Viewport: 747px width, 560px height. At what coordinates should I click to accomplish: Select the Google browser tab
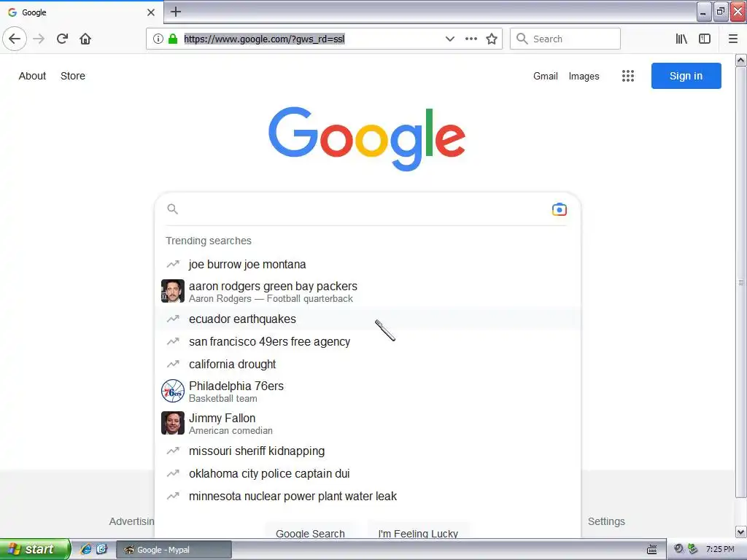pyautogui.click(x=82, y=12)
